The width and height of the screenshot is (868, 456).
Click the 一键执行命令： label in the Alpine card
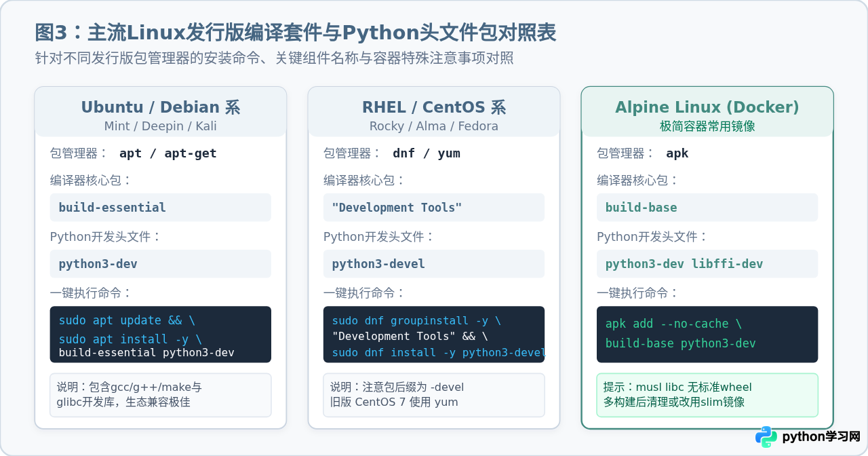[637, 293]
